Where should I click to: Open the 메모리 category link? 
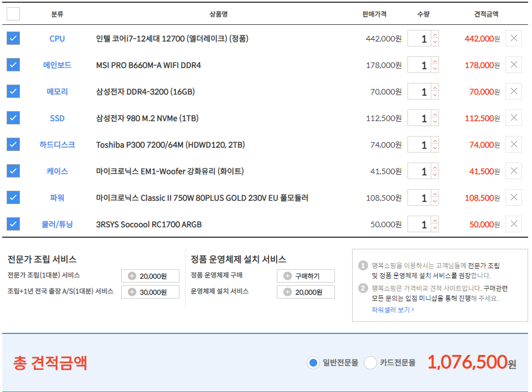click(x=57, y=91)
